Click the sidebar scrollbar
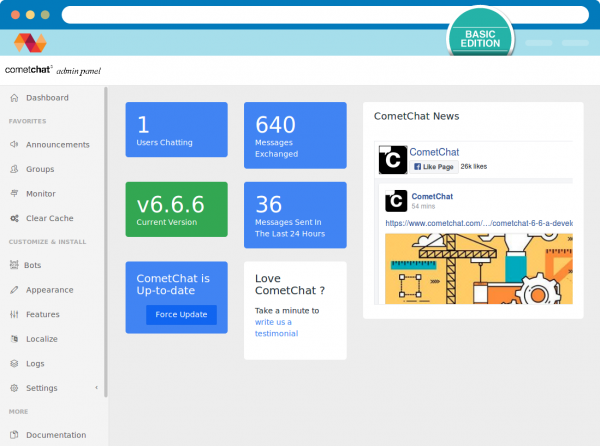The image size is (600, 446). (x=106, y=242)
